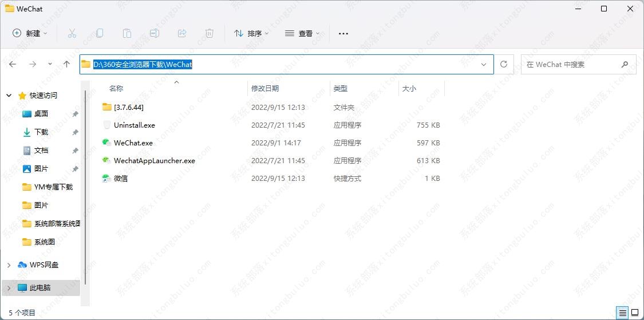
Task: Select the [3.7.6.44] folder name
Action: tap(129, 107)
